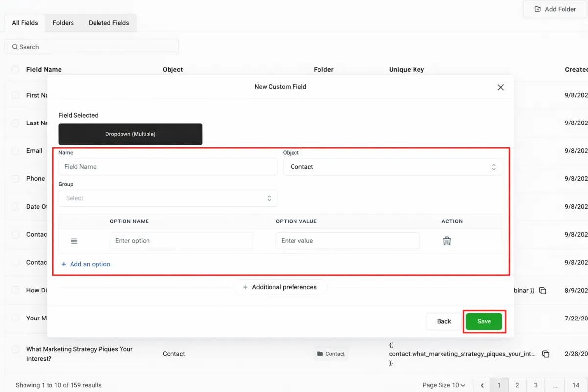
Task: Click the Save button
Action: pos(484,321)
